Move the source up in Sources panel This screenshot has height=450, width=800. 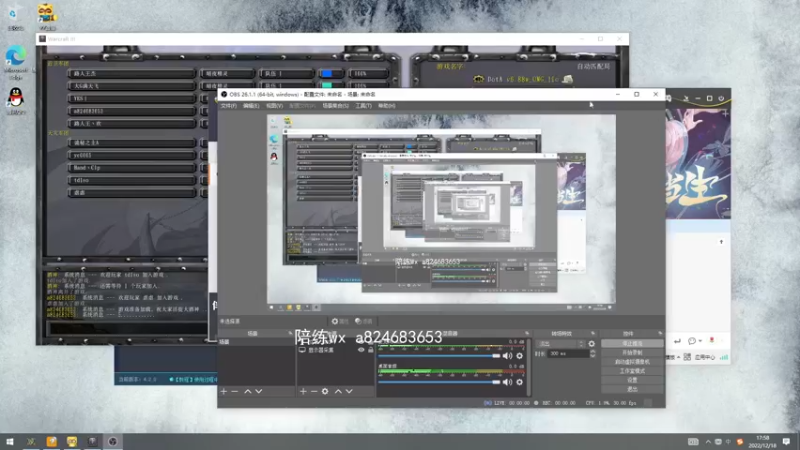pos(338,391)
